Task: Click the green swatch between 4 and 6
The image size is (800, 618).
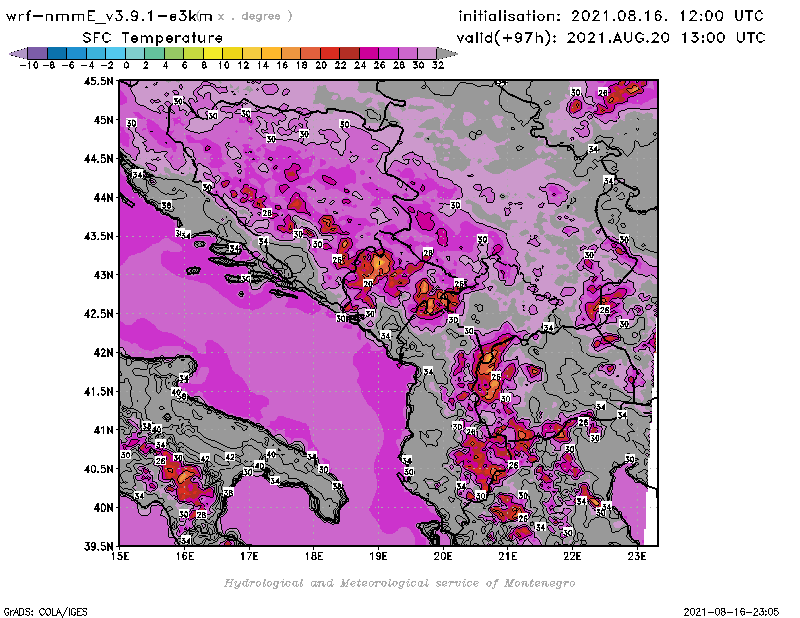Action: 174,53
